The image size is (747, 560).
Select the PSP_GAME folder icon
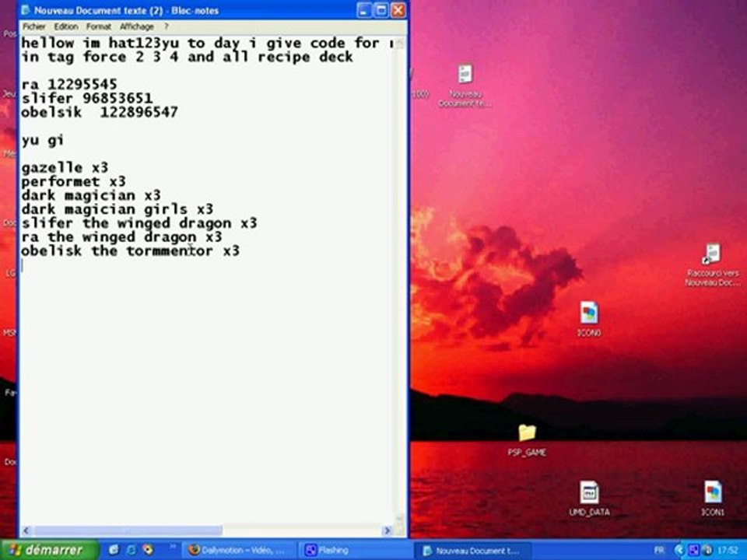527,440
